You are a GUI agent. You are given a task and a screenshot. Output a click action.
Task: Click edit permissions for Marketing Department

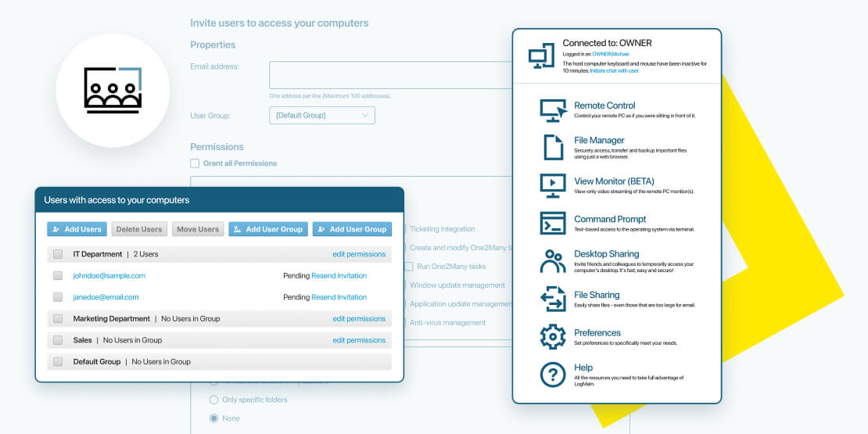tap(359, 319)
